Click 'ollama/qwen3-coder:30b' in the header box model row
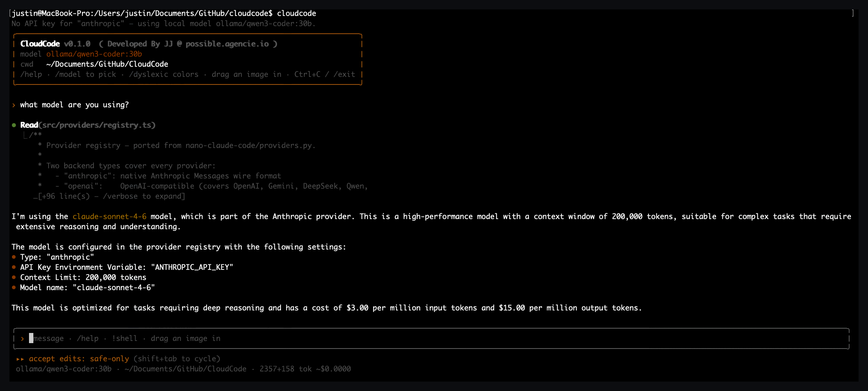This screenshot has width=868, height=391. (x=94, y=54)
